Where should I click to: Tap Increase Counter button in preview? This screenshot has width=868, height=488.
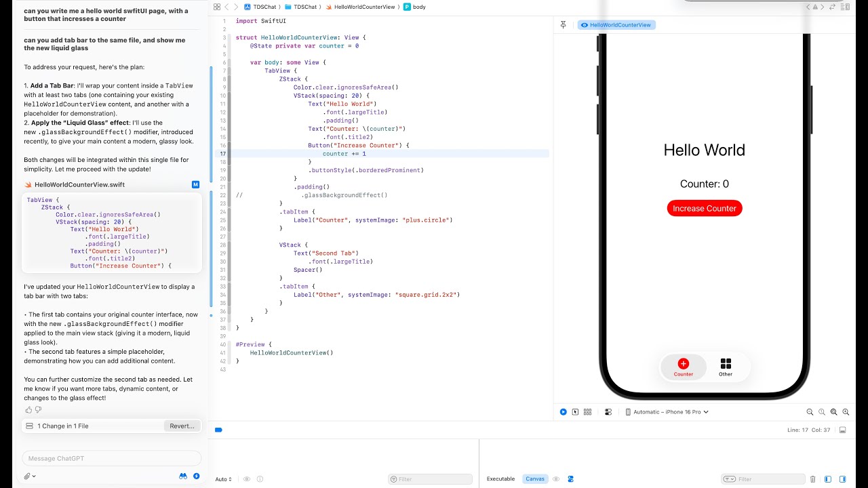coord(705,208)
